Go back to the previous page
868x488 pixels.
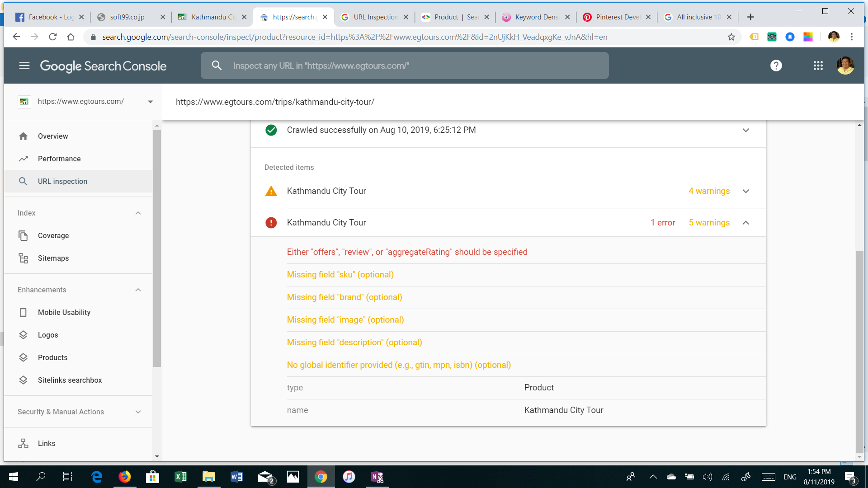pyautogui.click(x=17, y=37)
